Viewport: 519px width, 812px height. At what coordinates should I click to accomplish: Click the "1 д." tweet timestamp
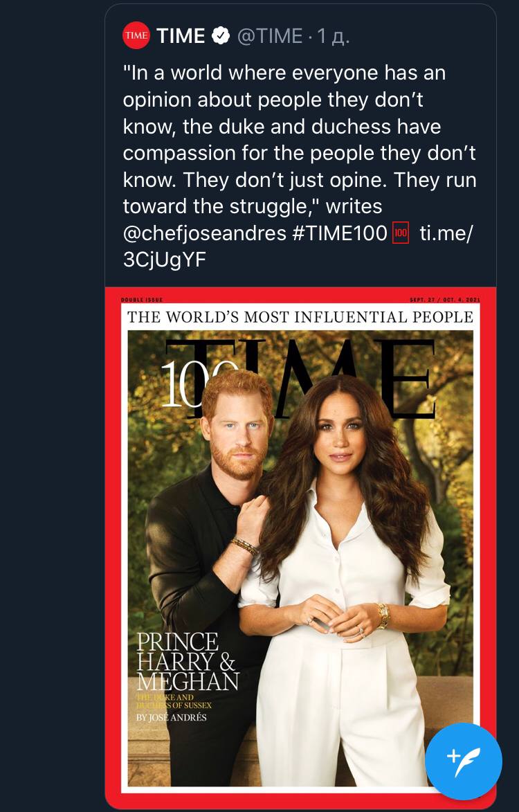pyautogui.click(x=333, y=36)
